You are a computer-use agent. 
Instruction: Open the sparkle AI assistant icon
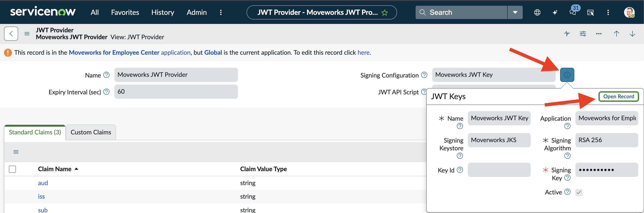pos(555,12)
